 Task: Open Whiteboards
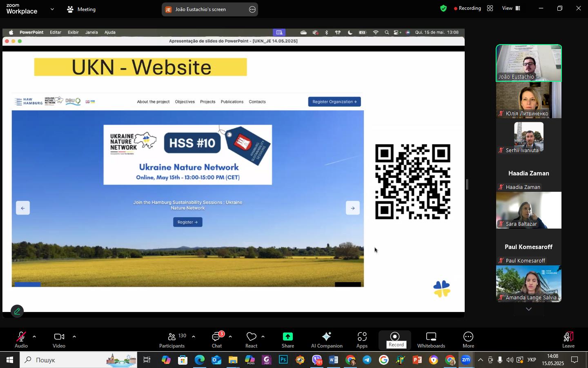[431, 340]
